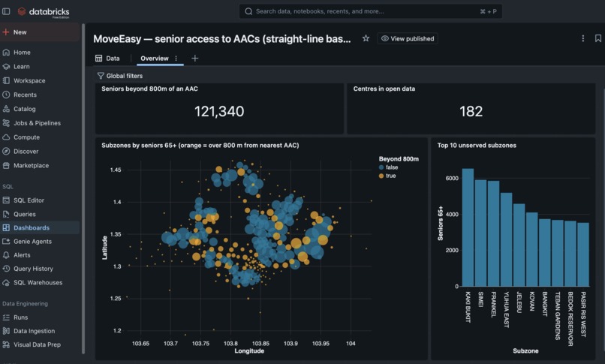
Task: Open the Overview tab options menu
Action: (x=176, y=59)
